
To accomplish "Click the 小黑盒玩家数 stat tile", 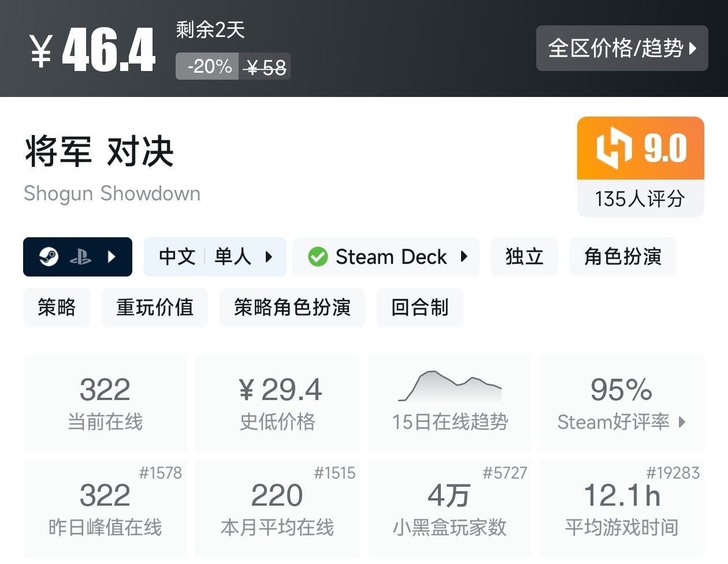I will point(450,508).
